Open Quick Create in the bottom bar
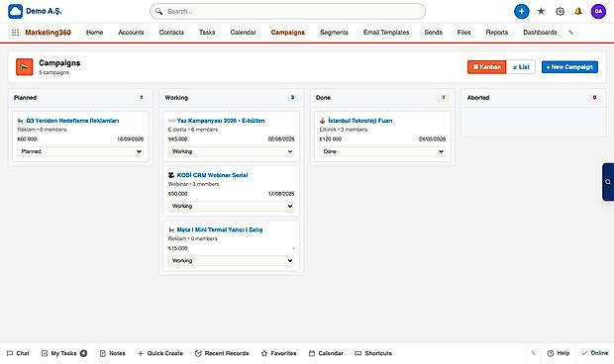Image resolution: width=614 pixels, height=364 pixels. point(160,353)
